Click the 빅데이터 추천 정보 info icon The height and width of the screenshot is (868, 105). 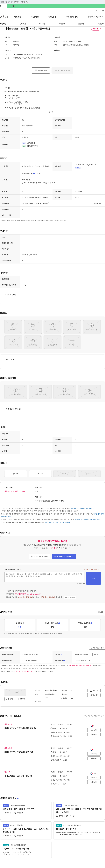tap(18, 798)
